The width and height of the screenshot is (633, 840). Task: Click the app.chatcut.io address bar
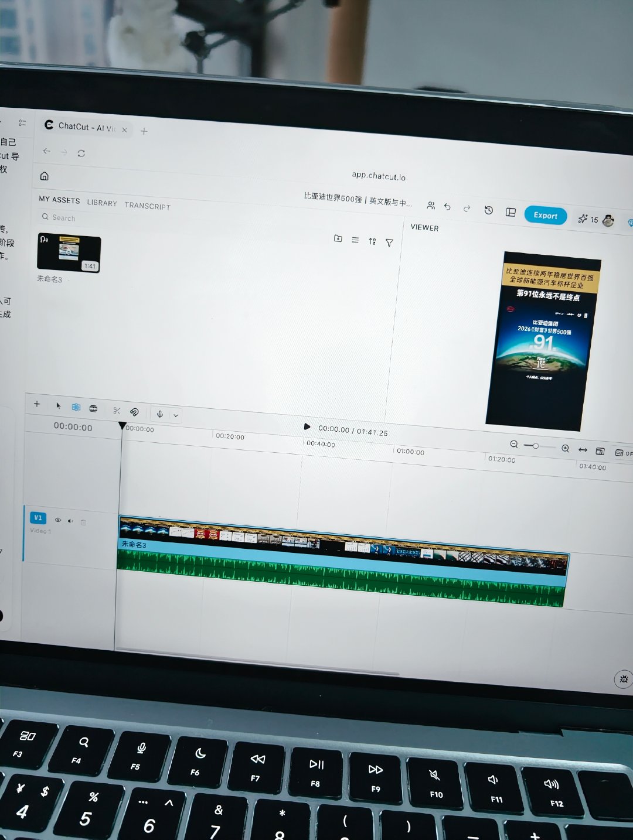[x=379, y=176]
